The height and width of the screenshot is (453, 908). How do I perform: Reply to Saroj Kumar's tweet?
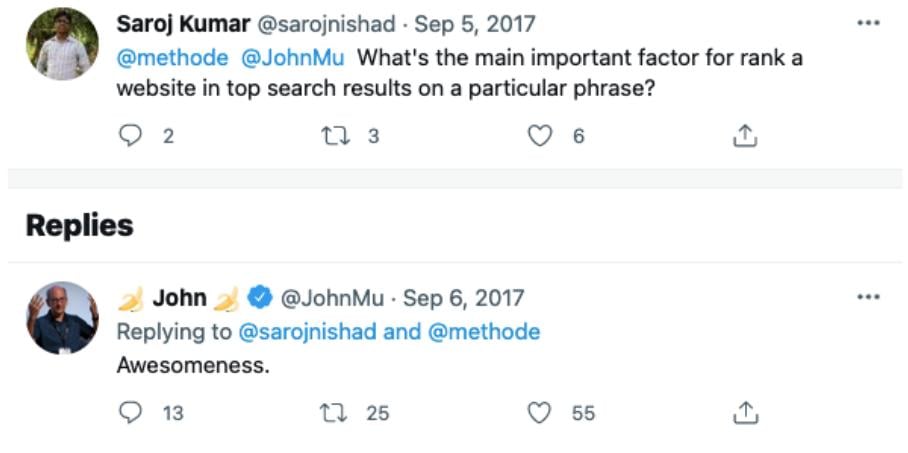[x=130, y=136]
